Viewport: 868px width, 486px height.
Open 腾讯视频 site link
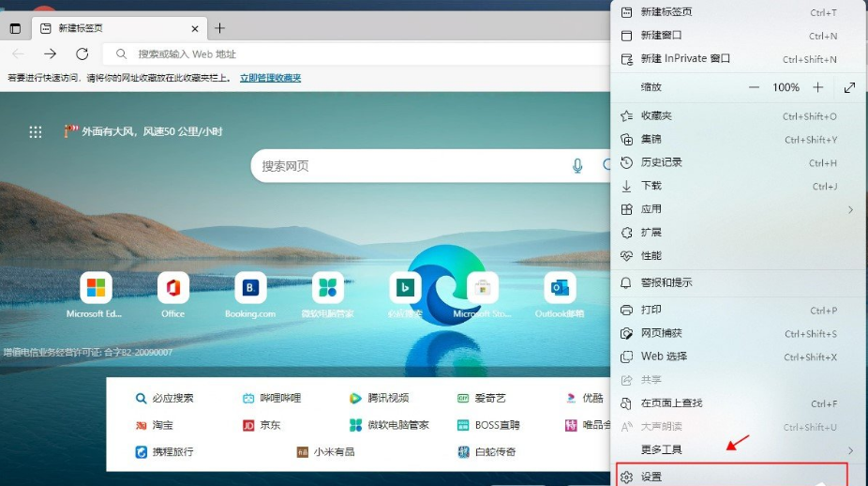(x=380, y=398)
